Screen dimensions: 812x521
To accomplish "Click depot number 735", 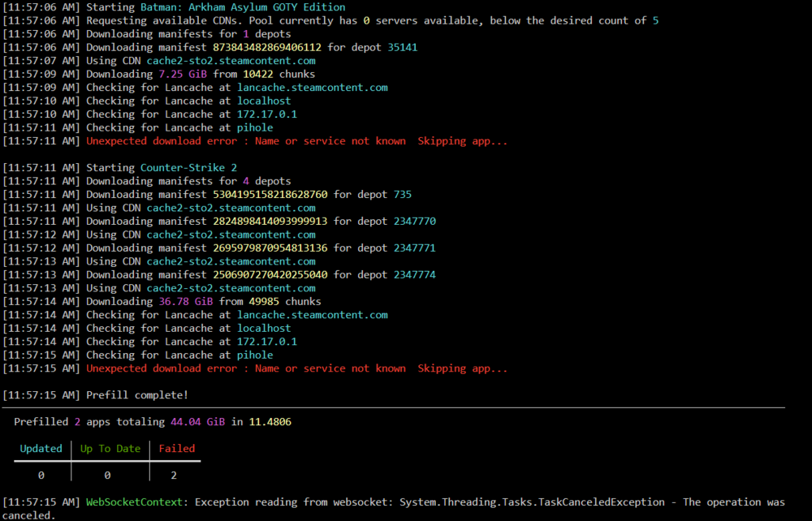I will (403, 195).
